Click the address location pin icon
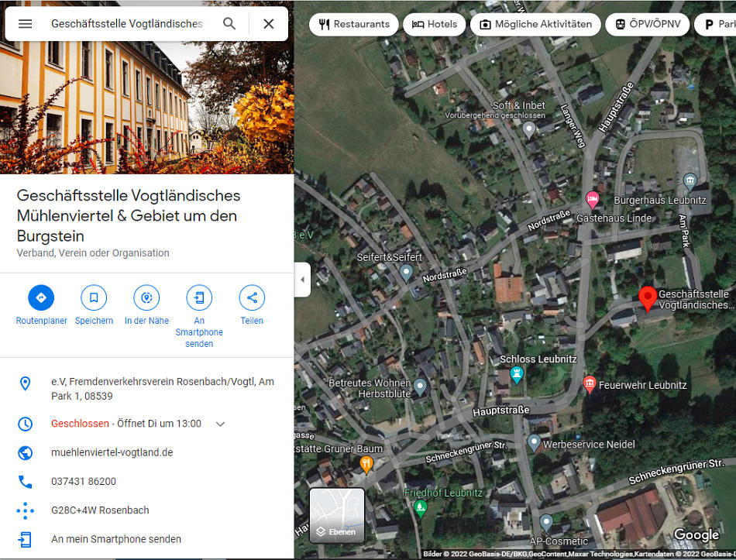736x560 pixels. pos(25,383)
